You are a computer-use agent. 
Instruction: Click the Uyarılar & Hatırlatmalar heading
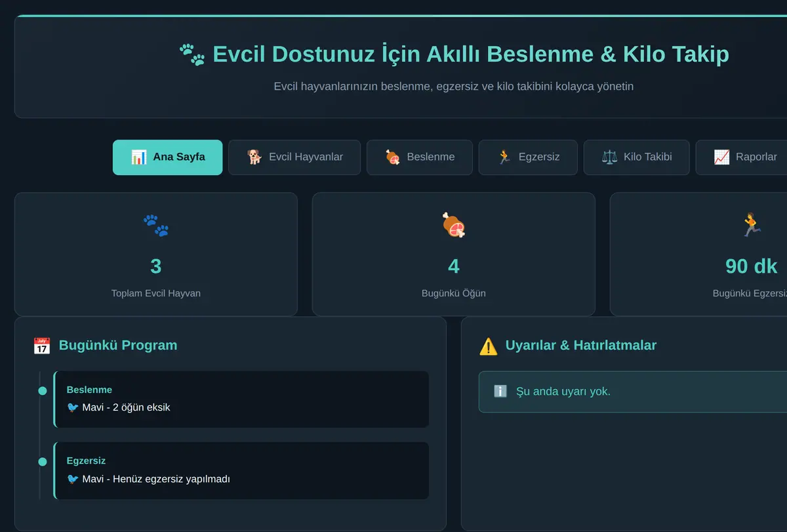(581, 345)
